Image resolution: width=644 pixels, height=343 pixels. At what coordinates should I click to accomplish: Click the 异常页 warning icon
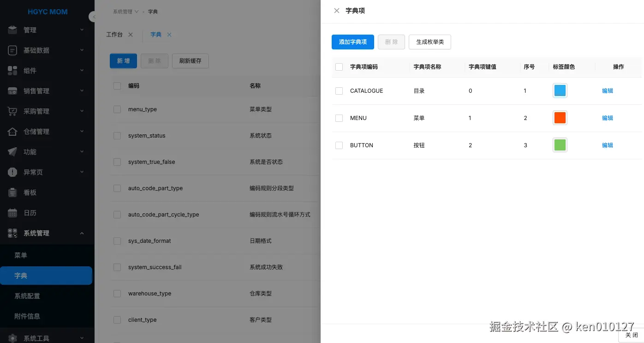[x=12, y=172]
